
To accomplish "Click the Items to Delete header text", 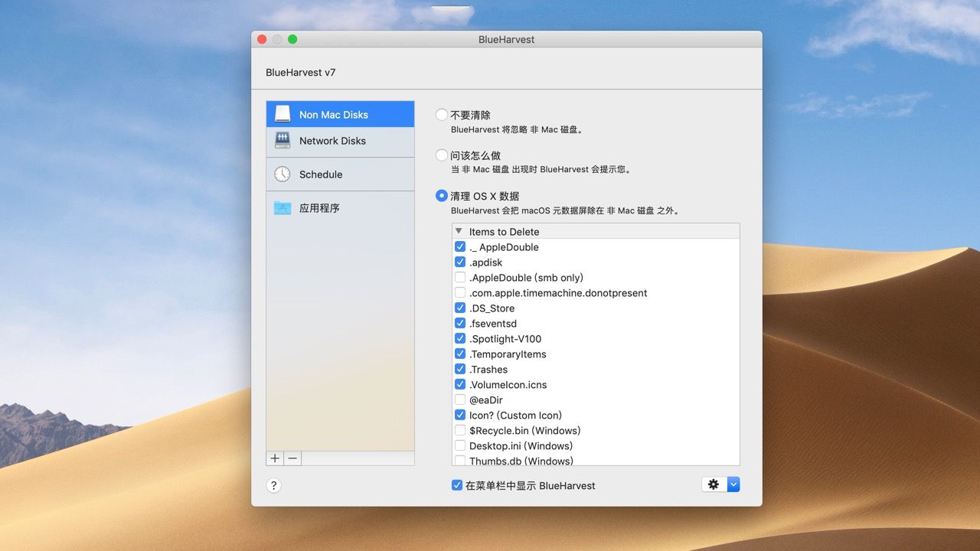I will [x=504, y=232].
